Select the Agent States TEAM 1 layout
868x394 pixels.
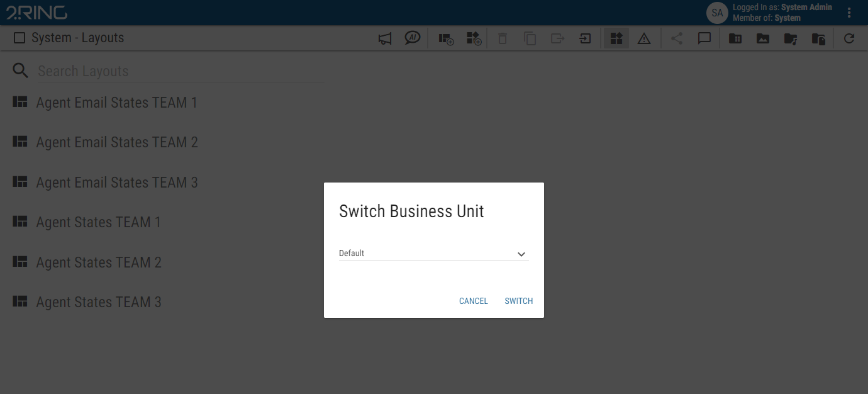[x=98, y=222]
